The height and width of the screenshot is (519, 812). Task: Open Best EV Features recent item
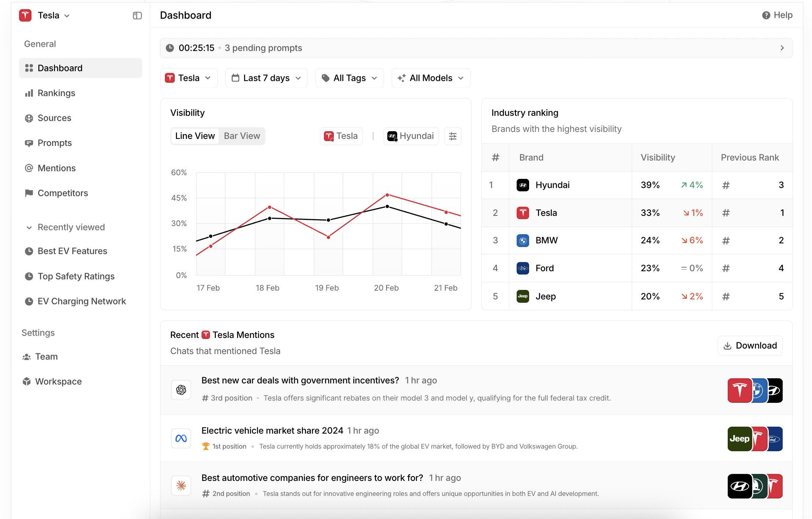(72, 251)
